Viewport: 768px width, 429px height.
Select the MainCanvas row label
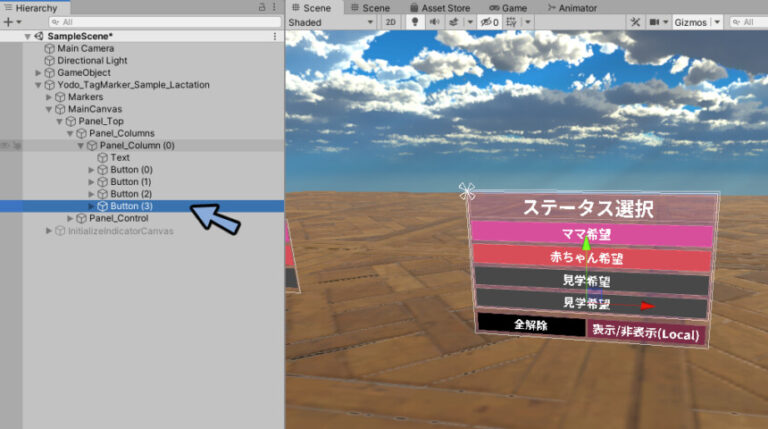pyautogui.click(x=95, y=109)
